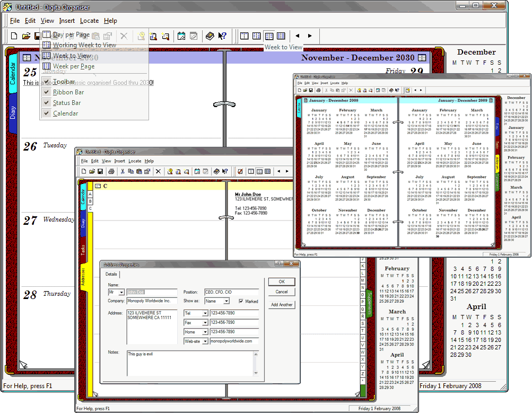Click page turn corner at bottom-left of main diary

click(23, 365)
